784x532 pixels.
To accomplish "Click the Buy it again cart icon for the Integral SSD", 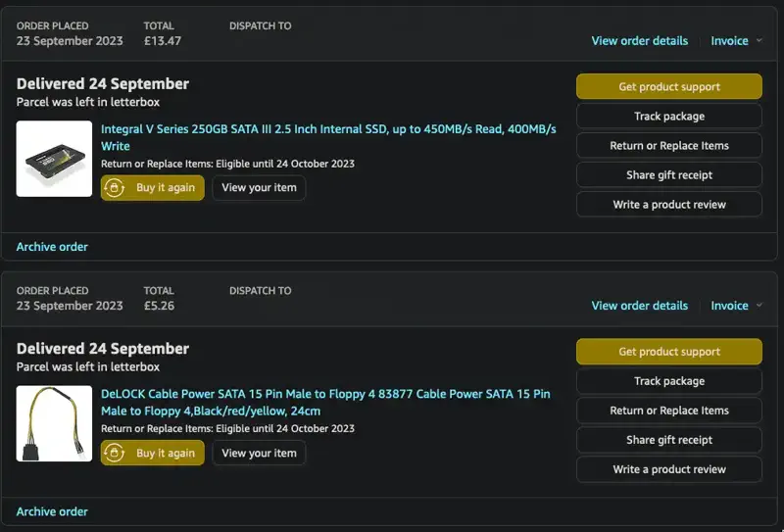I will point(116,188).
